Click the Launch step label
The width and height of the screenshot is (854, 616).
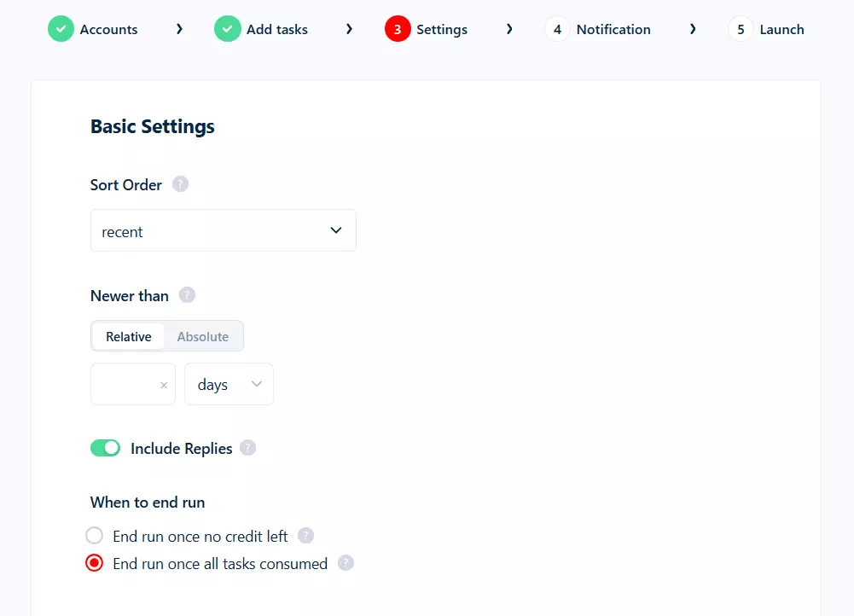pos(781,28)
